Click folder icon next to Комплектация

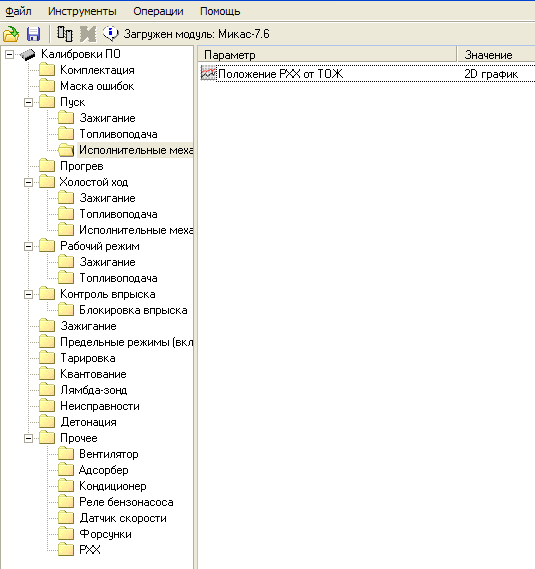point(47,70)
